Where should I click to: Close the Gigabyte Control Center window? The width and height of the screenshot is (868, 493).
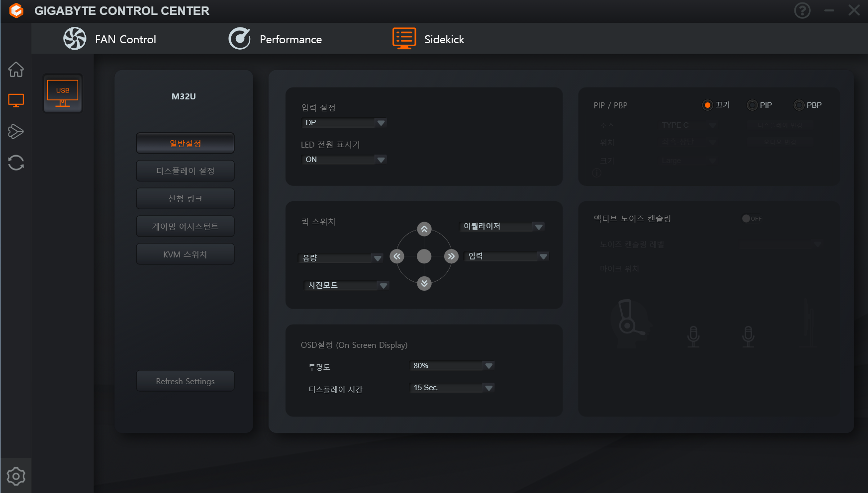pyautogui.click(x=854, y=10)
